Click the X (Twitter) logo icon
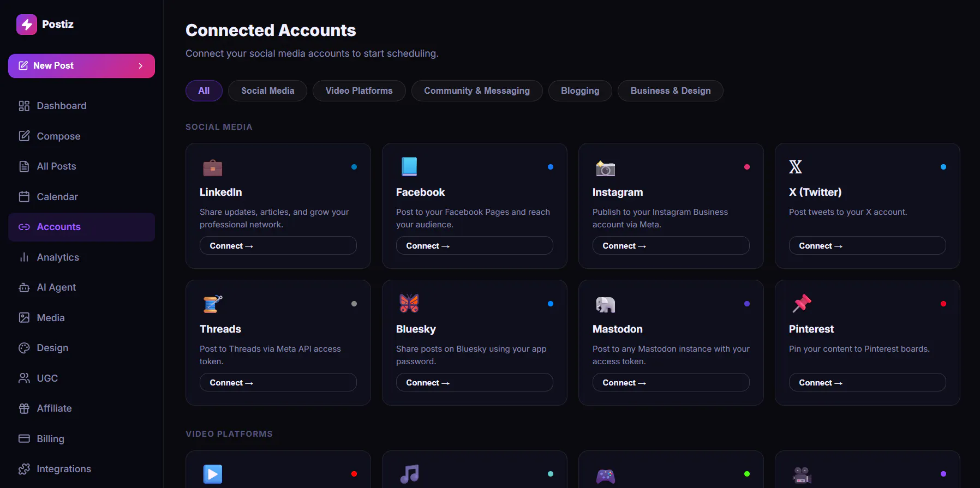 [x=796, y=167]
